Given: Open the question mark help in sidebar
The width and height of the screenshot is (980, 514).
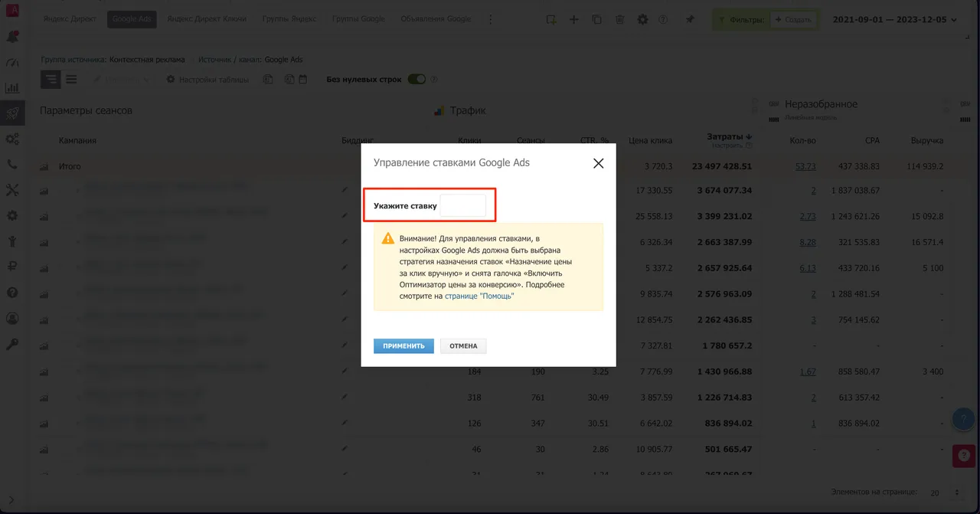Looking at the screenshot, I should click(x=12, y=292).
